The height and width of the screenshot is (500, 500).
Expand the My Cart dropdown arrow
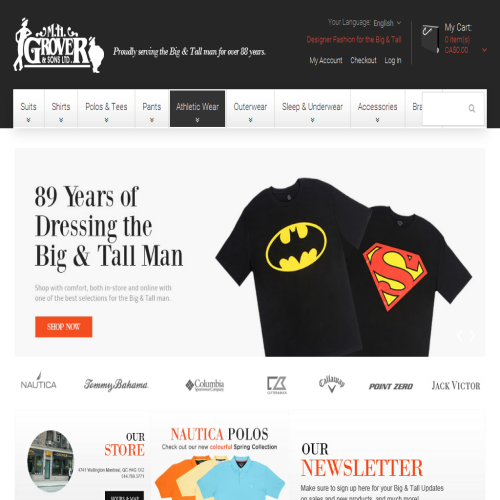484,50
